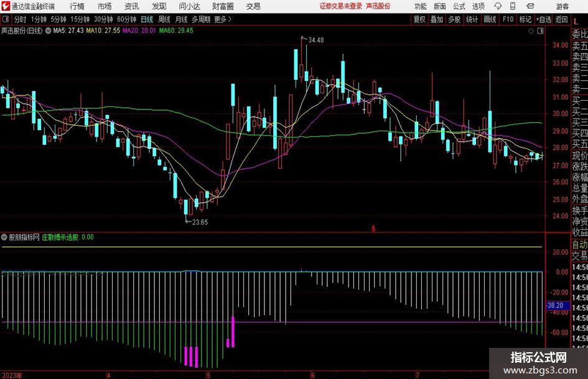
Task: Select the 日线 daily chart tab
Action: (x=147, y=19)
